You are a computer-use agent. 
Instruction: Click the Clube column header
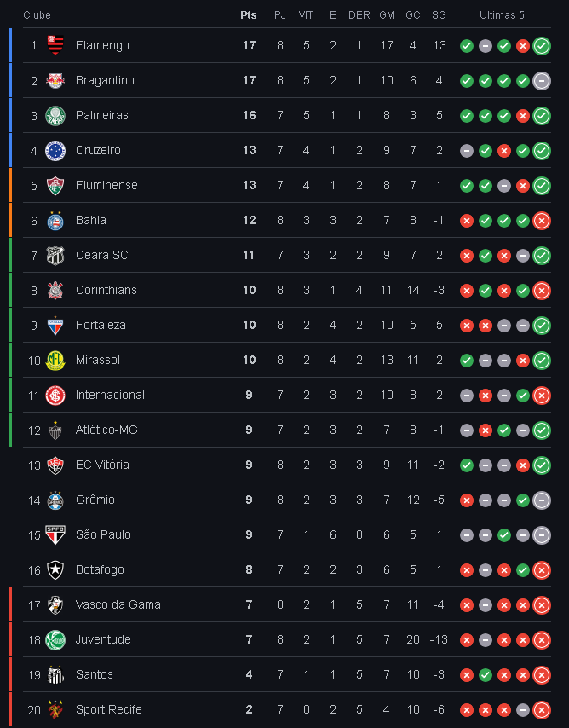[37, 15]
